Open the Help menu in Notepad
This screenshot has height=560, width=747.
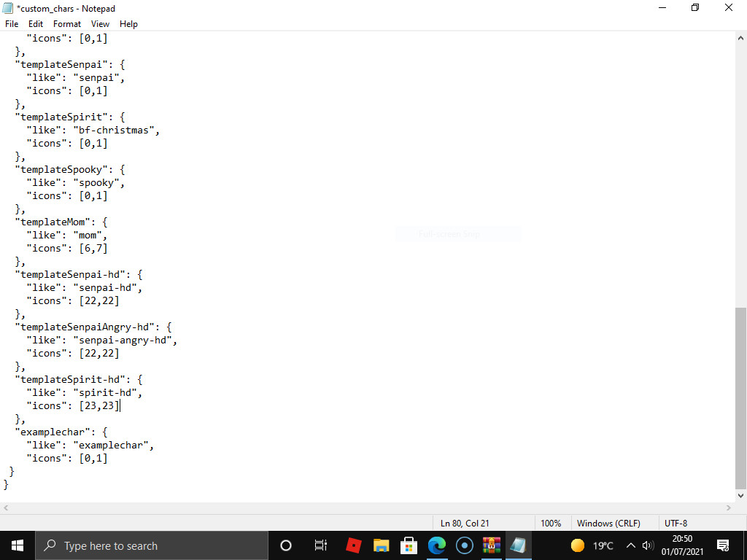[x=128, y=24]
